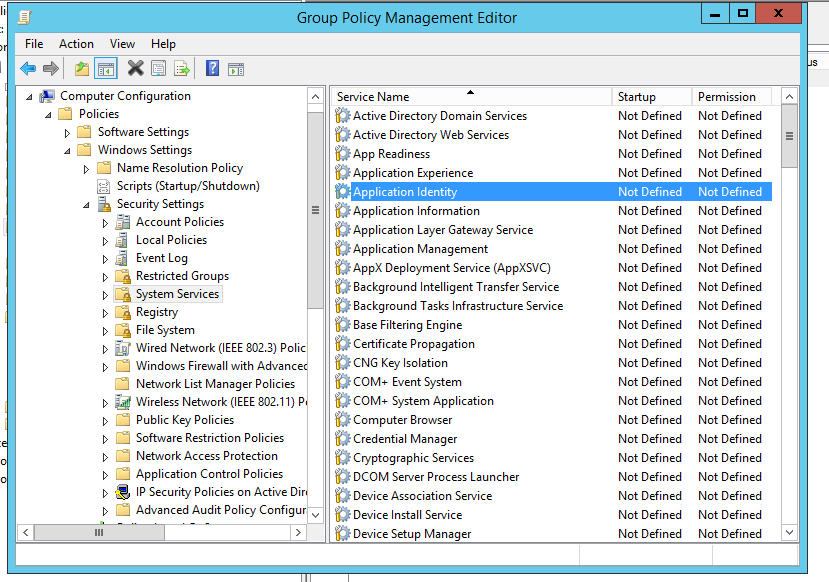
Task: Click tree pane vertical scroll down arrow
Action: pyautogui.click(x=316, y=515)
